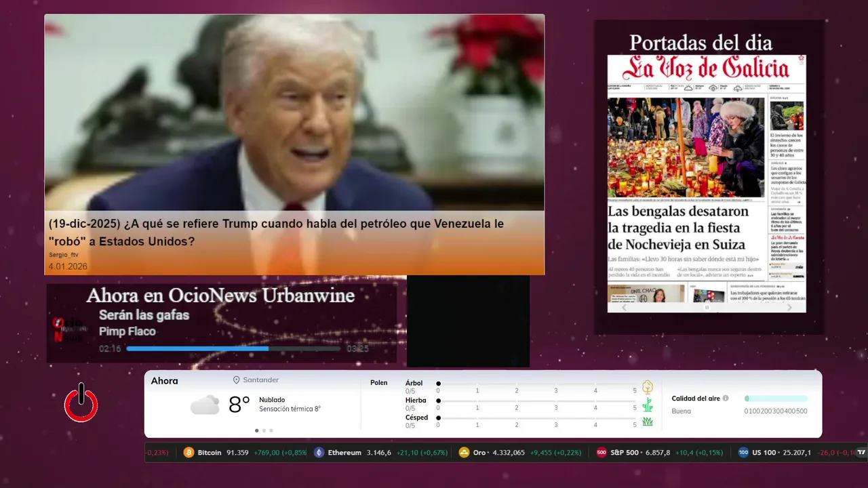Click artist name Pimp Flaco
Screen dimensions: 868x488
(x=127, y=331)
